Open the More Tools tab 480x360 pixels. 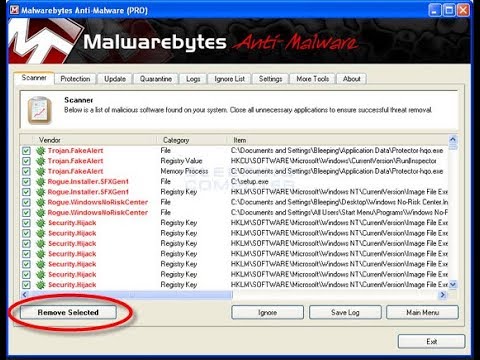coord(313,79)
